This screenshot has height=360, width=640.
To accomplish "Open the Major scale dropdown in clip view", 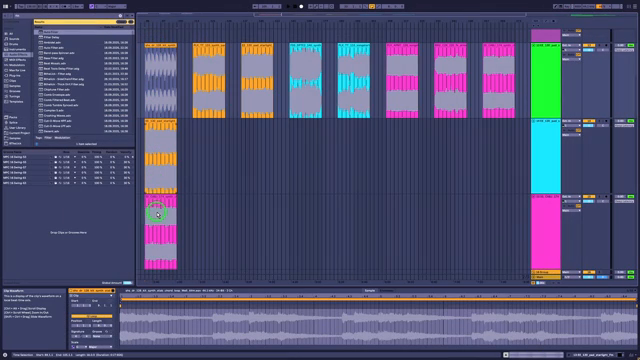I will (x=99, y=347).
